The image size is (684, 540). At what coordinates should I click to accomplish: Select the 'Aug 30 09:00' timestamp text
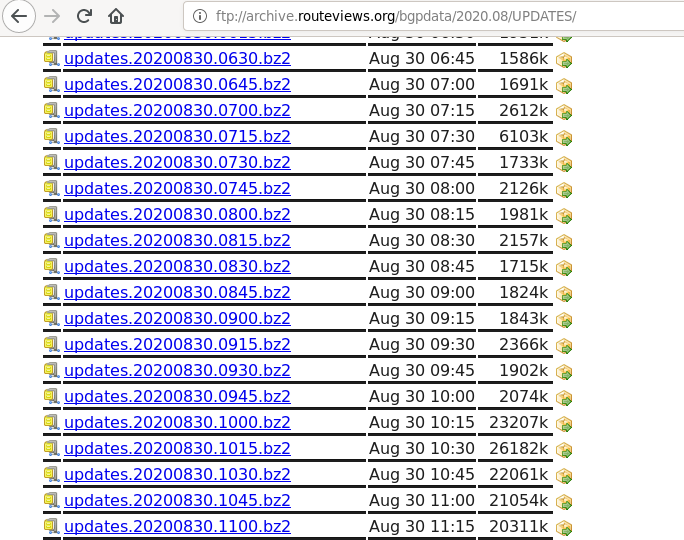[422, 292]
